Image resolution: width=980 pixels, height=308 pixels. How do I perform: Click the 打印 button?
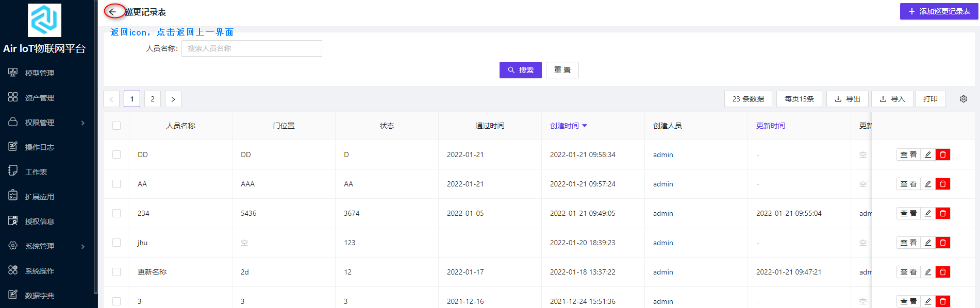pos(931,99)
